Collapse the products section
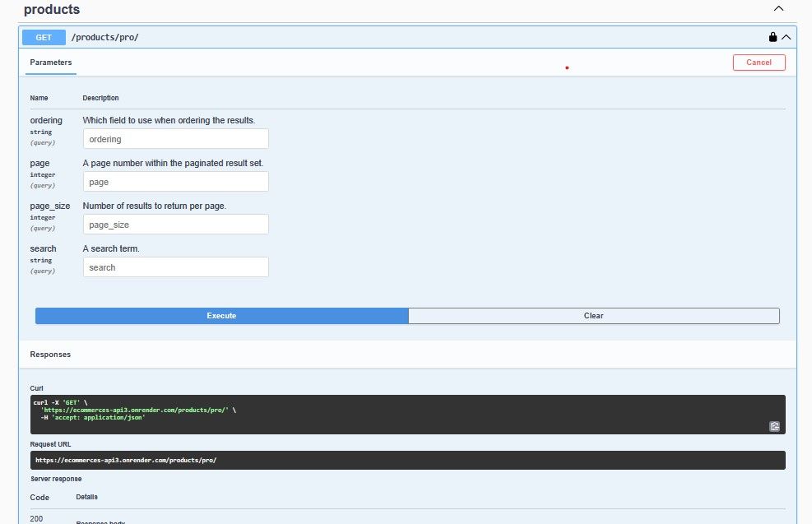The image size is (812, 524). 778,8
